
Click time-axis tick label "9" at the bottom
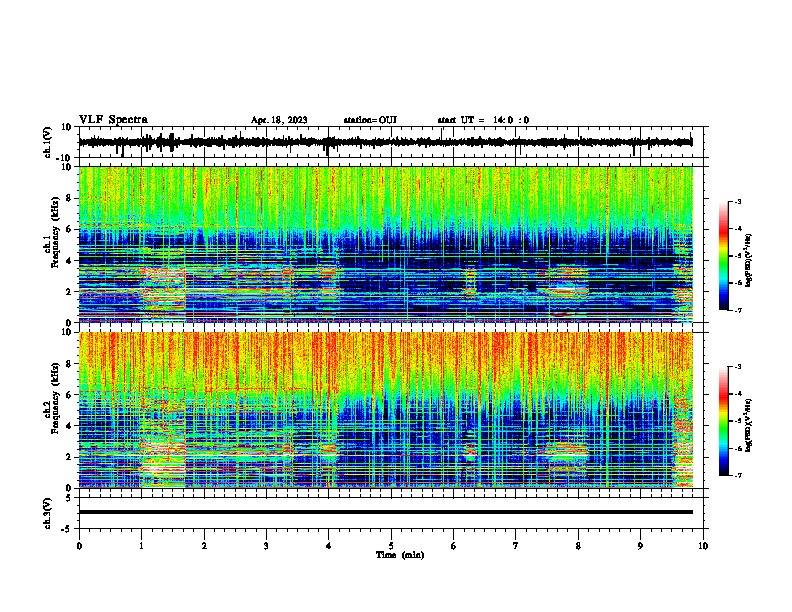(640, 546)
